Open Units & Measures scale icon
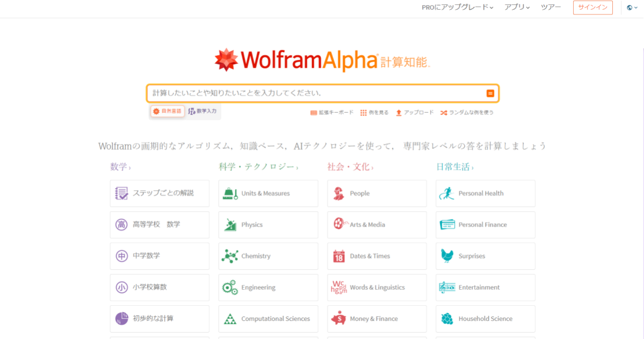This screenshot has height=339, width=644. point(230,193)
